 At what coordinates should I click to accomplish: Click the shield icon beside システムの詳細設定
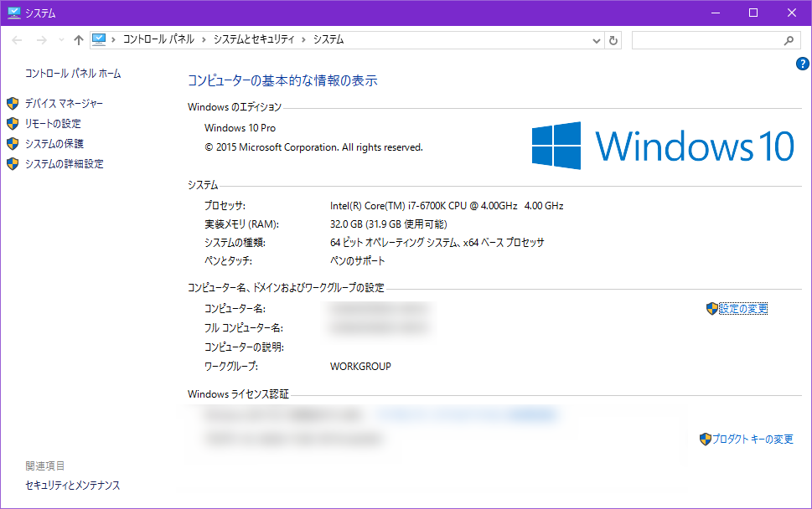(13, 164)
